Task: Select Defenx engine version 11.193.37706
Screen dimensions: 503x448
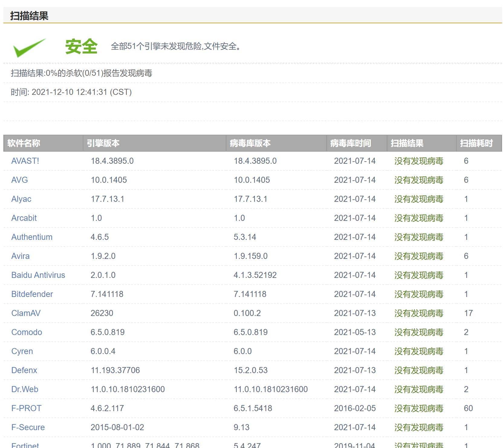Action: tap(115, 370)
